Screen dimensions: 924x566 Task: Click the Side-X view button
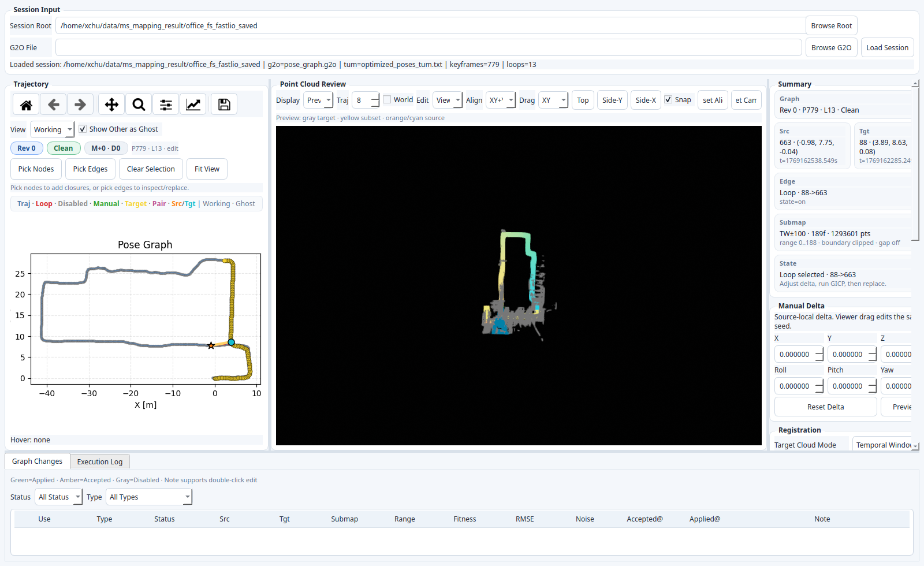pyautogui.click(x=646, y=100)
